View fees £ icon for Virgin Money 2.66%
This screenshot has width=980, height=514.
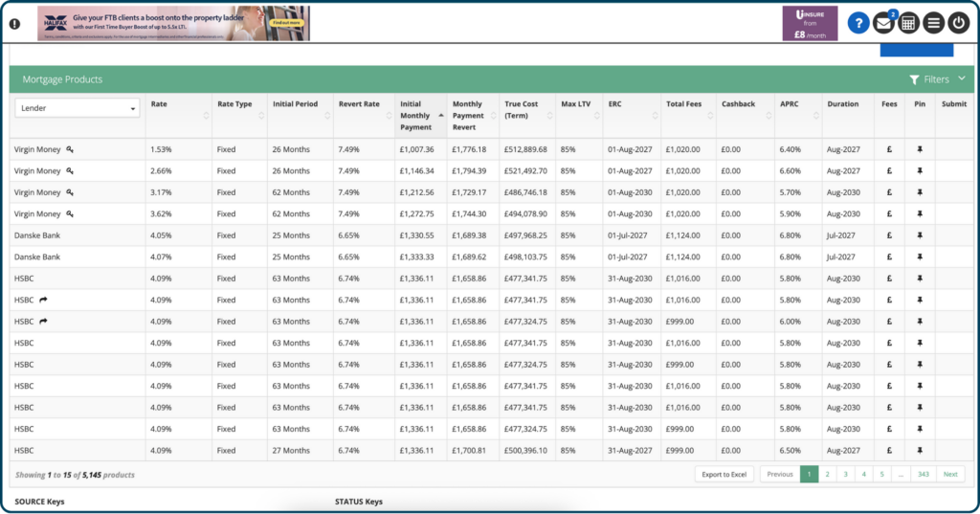(889, 170)
